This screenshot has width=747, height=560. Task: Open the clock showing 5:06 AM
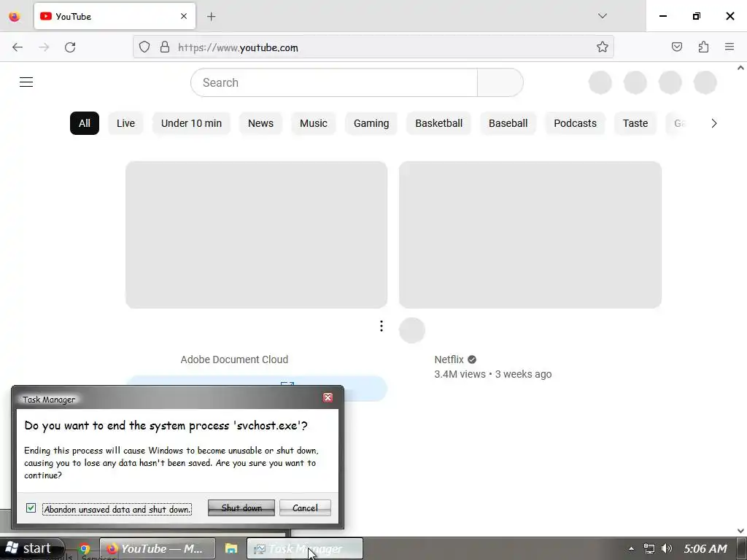[705, 548]
